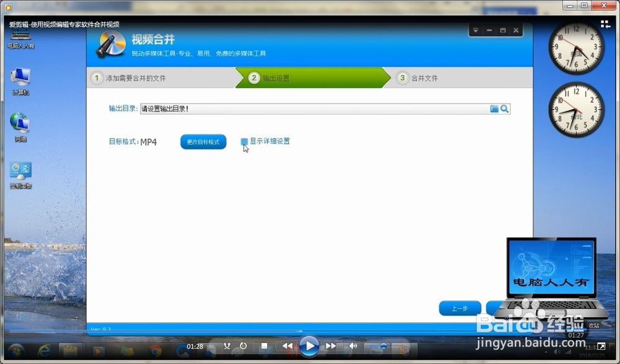Image resolution: width=620 pixels, height=364 pixels.
Task: Open Chrome on the recorded taskbar
Action: (x=154, y=352)
